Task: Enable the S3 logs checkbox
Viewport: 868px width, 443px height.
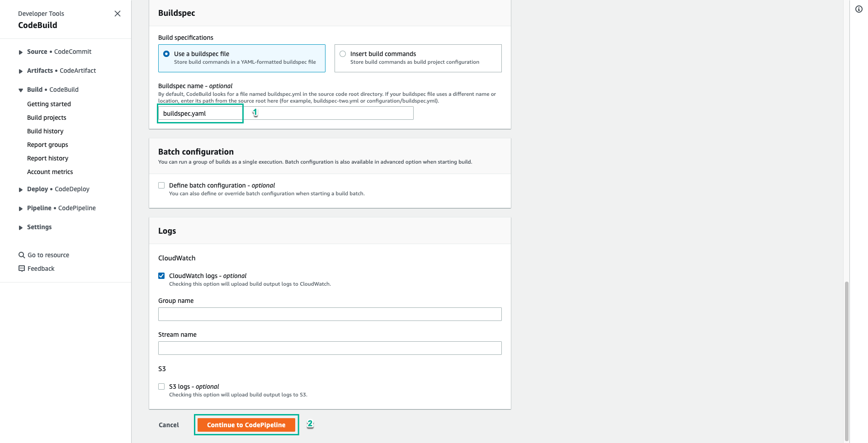Action: [x=161, y=386]
